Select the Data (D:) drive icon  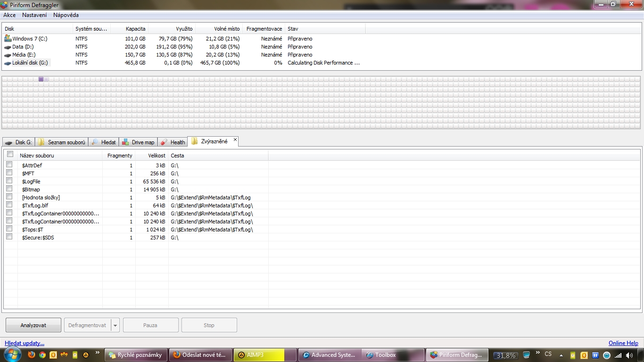[8, 47]
